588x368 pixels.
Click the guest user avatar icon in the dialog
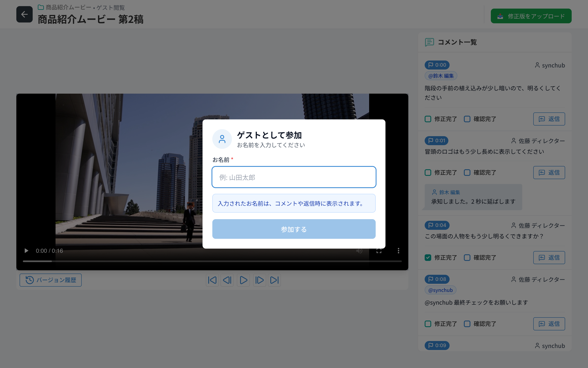[x=222, y=139]
